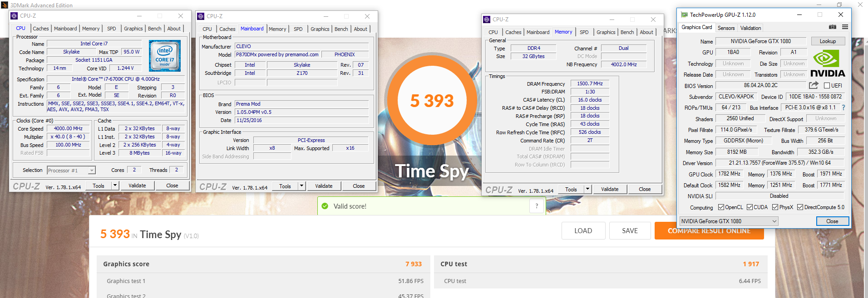Open the Processor #1 selection dropdown
The width and height of the screenshot is (868, 298).
(x=71, y=171)
